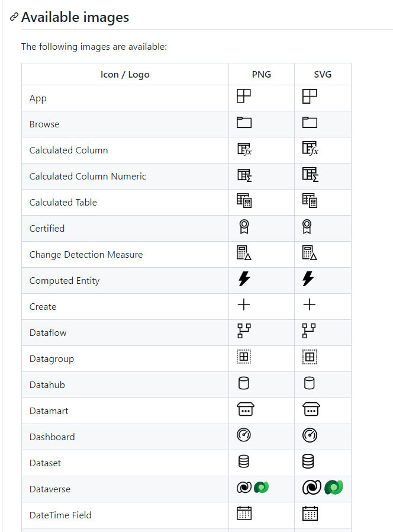Click the Create PNG plus icon

pos(244,305)
